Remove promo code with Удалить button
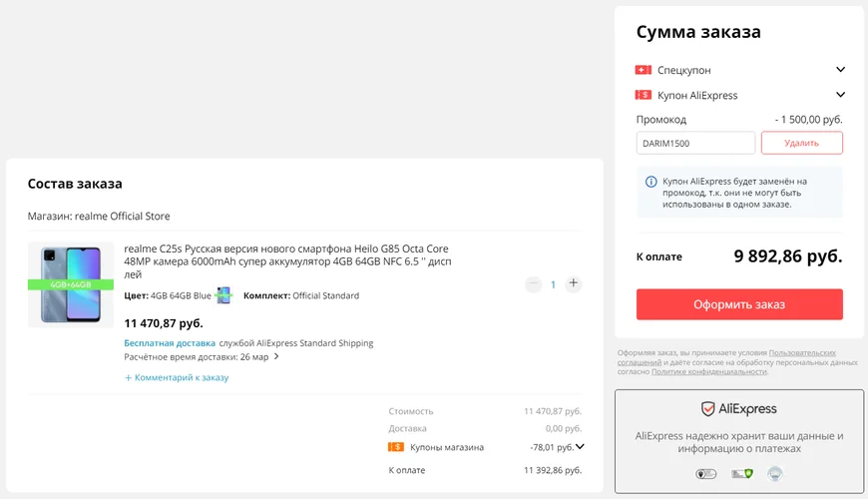868x499 pixels. (x=801, y=143)
